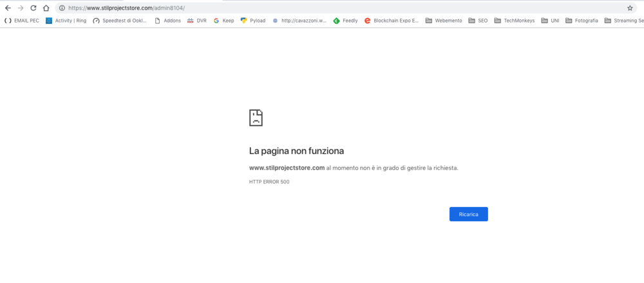The image size is (644, 283).
Task: Open the DVR bookmark
Action: tap(196, 21)
